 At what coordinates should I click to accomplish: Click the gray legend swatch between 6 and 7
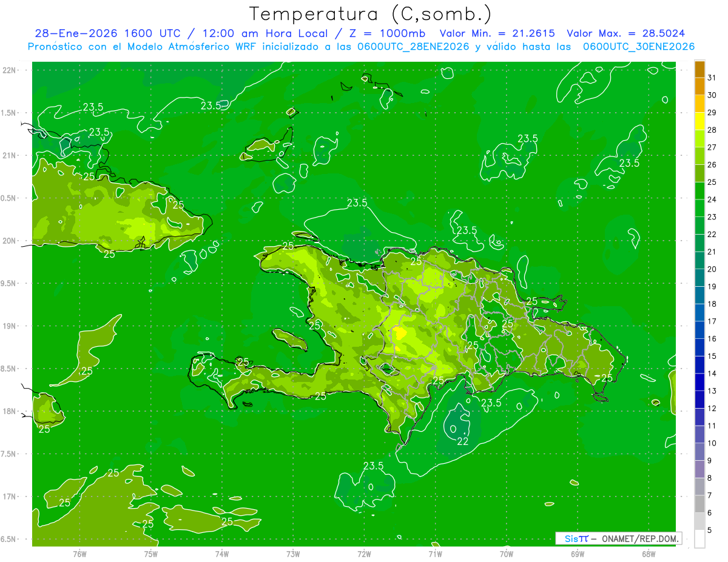pyautogui.click(x=699, y=504)
